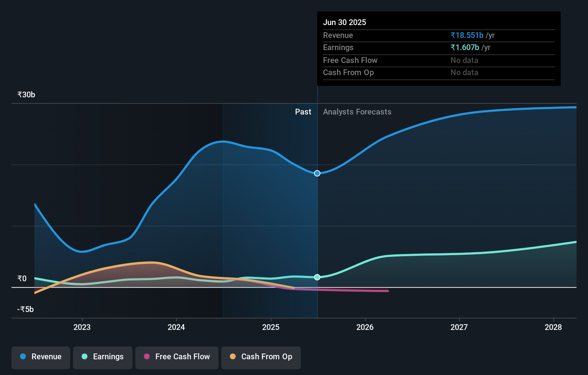Toggle the Earnings series visibility
The image size is (588, 375).
click(103, 357)
